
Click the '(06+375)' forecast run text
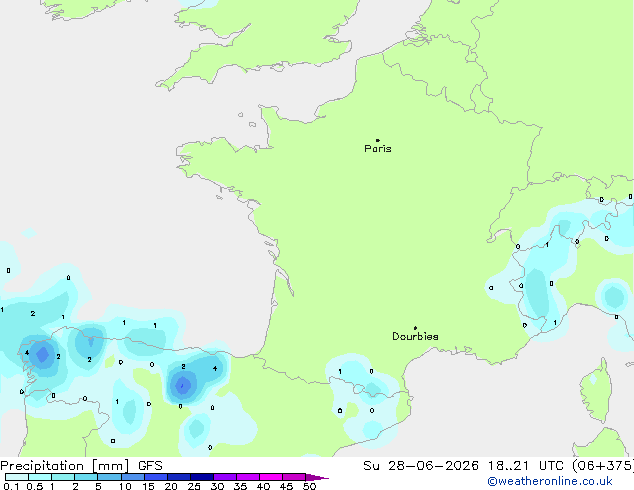click(x=603, y=466)
